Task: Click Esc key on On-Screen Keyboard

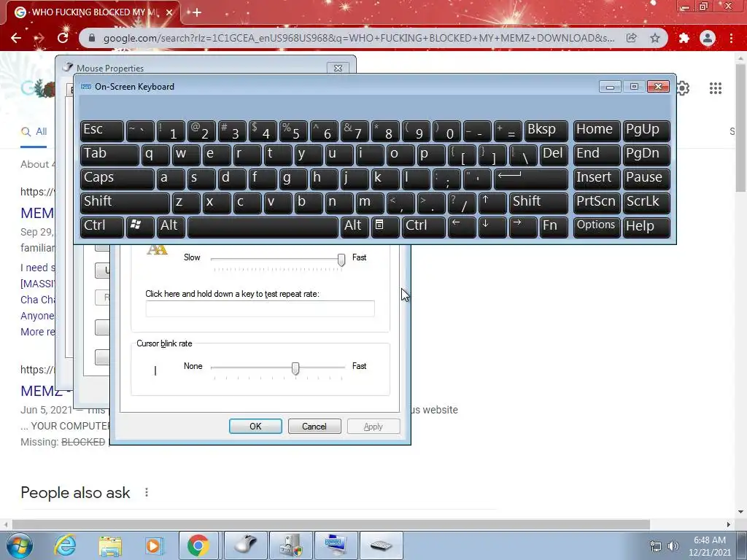Action: coord(102,131)
